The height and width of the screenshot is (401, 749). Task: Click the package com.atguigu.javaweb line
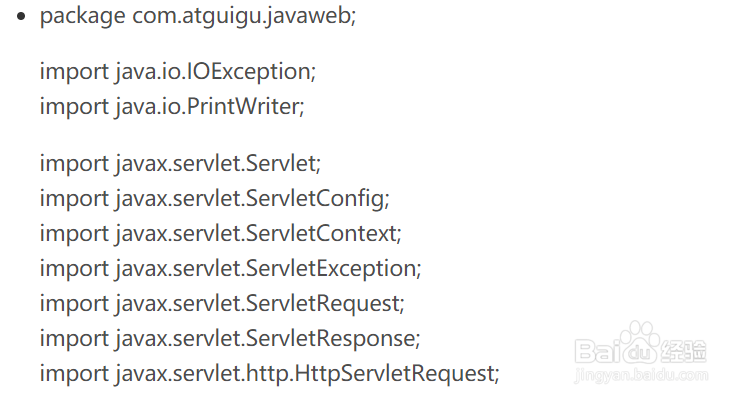pos(197,19)
